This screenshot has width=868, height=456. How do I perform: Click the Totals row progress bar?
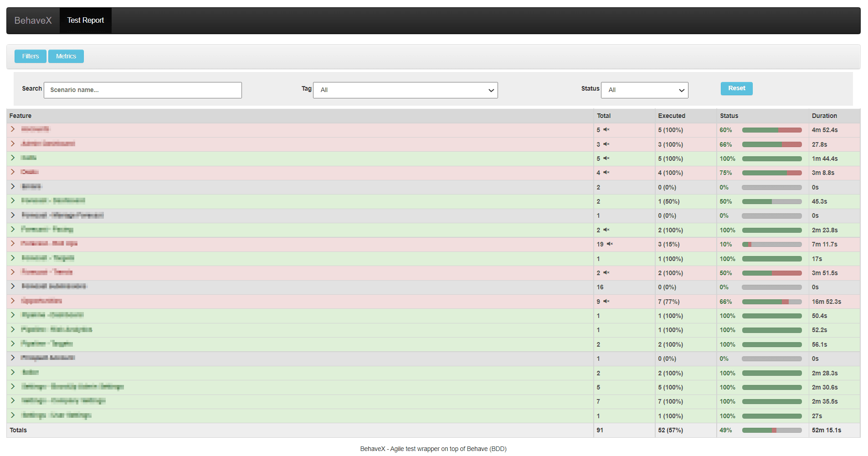(x=771, y=430)
